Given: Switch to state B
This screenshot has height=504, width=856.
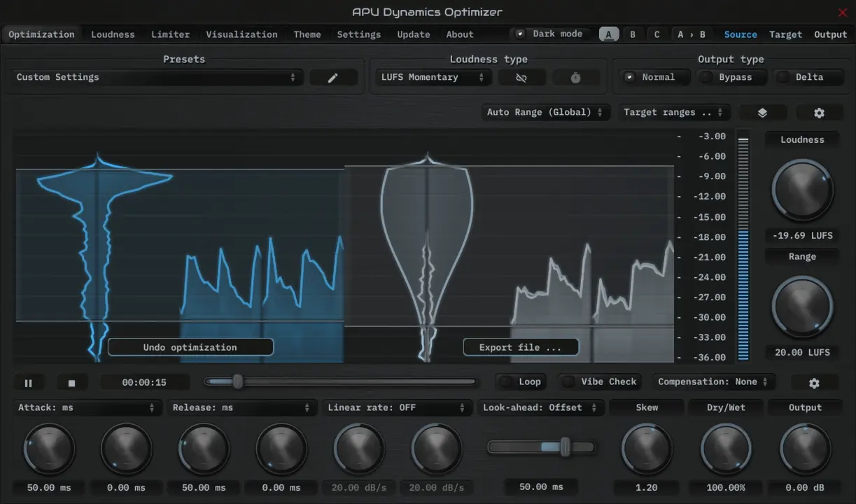Looking at the screenshot, I should (x=633, y=34).
